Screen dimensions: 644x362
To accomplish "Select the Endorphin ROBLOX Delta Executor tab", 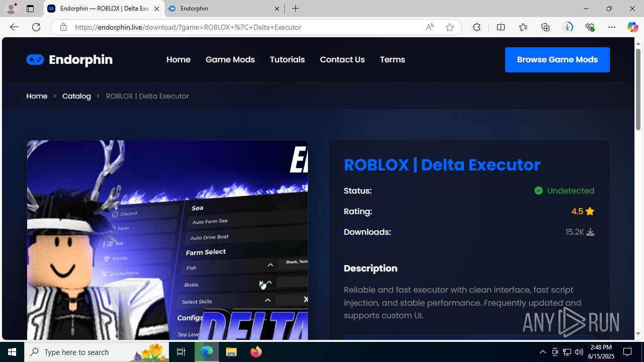I will [x=104, y=9].
